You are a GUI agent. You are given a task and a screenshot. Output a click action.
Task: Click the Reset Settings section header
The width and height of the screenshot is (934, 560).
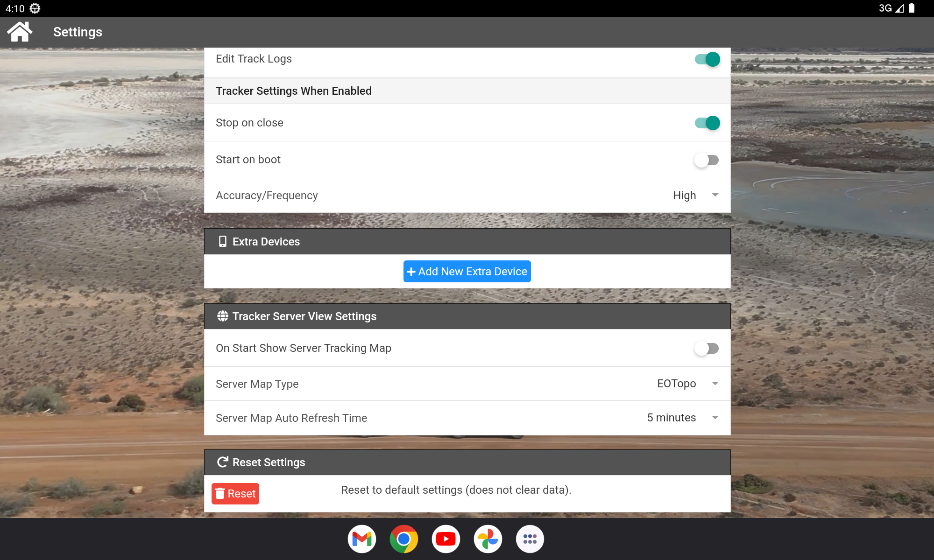point(467,462)
